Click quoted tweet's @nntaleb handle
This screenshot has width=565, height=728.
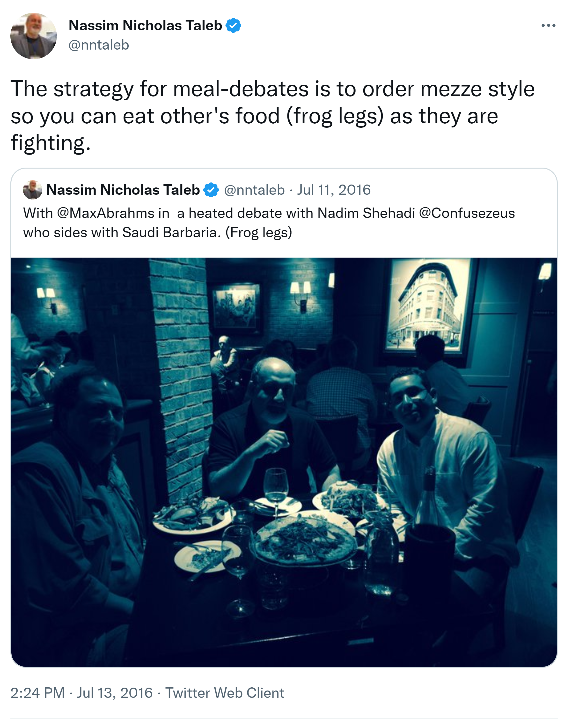pyautogui.click(x=254, y=190)
